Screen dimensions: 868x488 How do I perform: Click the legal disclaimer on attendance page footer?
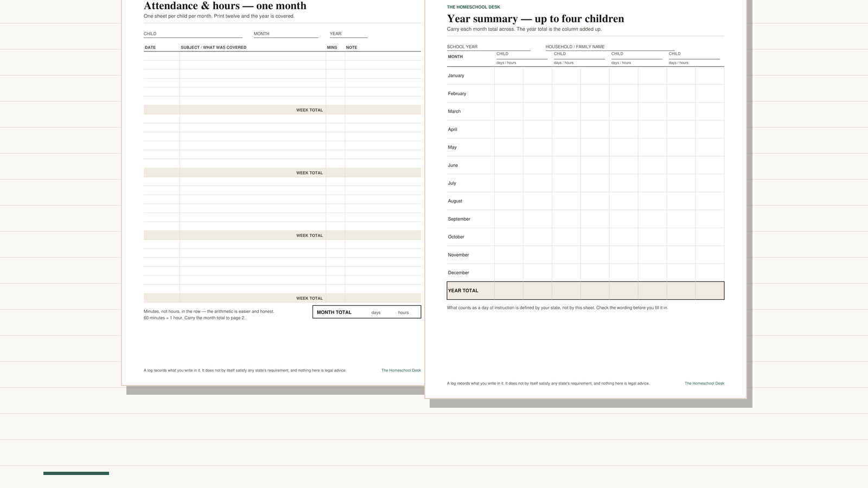(245, 371)
